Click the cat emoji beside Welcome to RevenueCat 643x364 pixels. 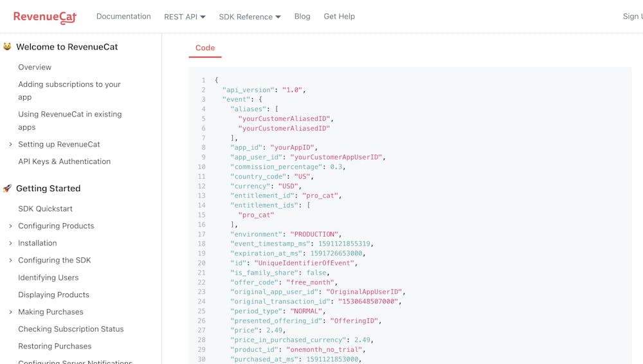(7, 46)
